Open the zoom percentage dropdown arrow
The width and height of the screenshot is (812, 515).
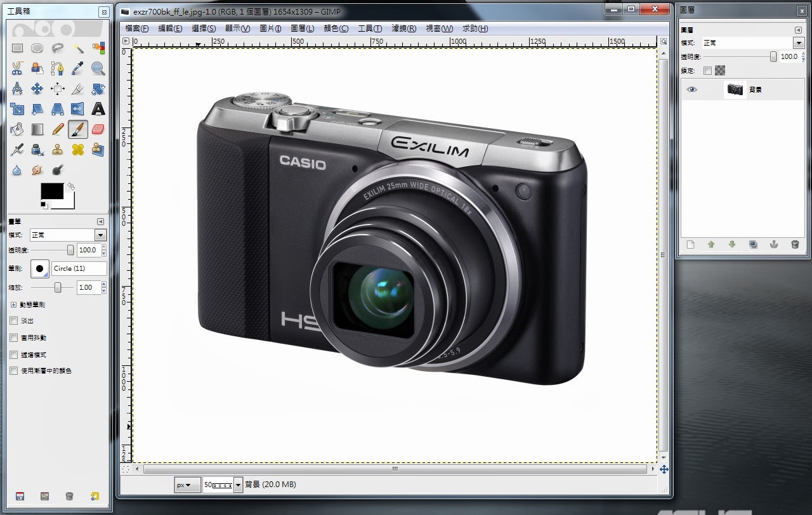239,485
